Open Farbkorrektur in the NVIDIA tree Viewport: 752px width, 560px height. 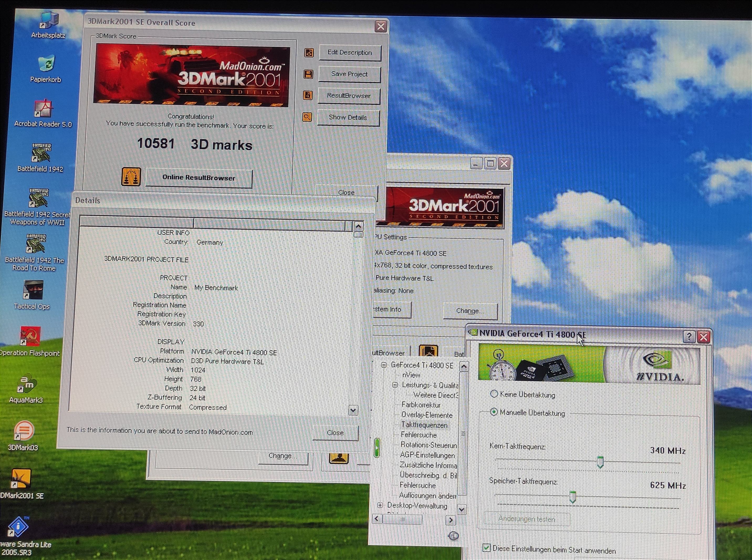point(421,405)
